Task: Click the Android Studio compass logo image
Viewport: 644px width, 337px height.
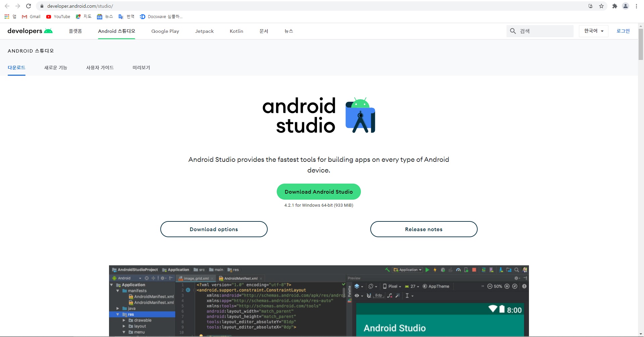Action: pyautogui.click(x=360, y=115)
